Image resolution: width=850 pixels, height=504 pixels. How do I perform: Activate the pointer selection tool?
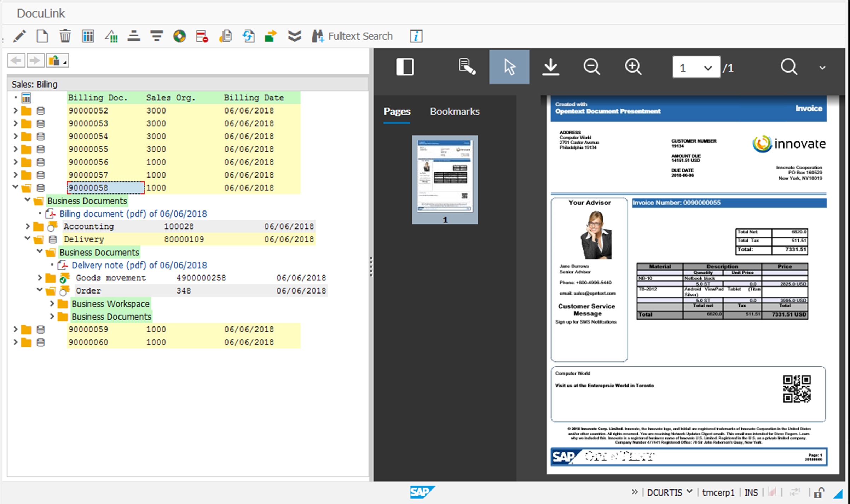[x=509, y=67]
